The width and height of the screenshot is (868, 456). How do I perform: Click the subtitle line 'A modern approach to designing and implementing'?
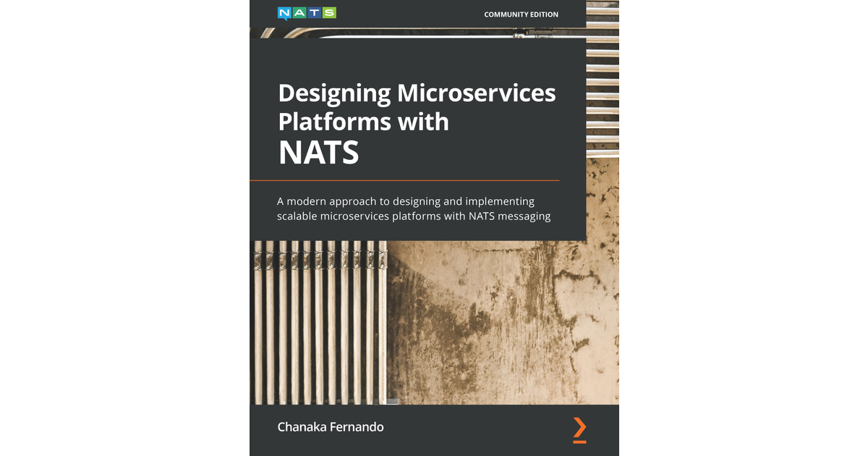[406, 200]
